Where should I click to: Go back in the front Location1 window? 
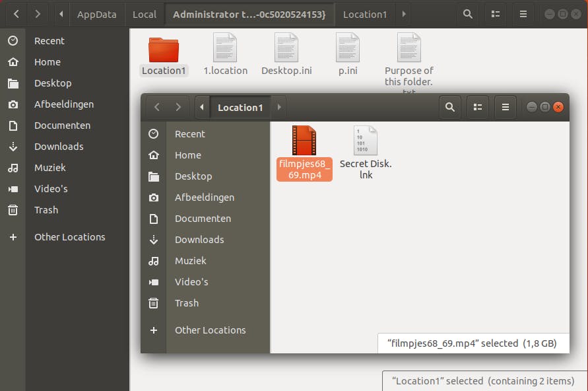pos(157,107)
